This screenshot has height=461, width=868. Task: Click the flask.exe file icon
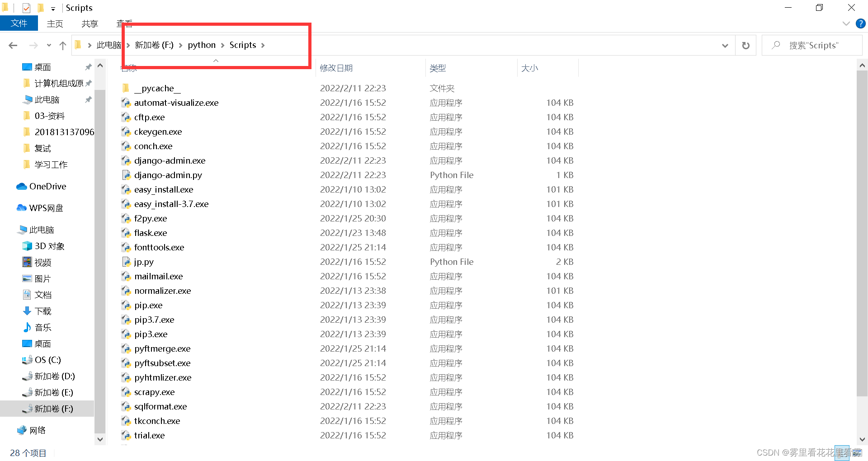(126, 233)
